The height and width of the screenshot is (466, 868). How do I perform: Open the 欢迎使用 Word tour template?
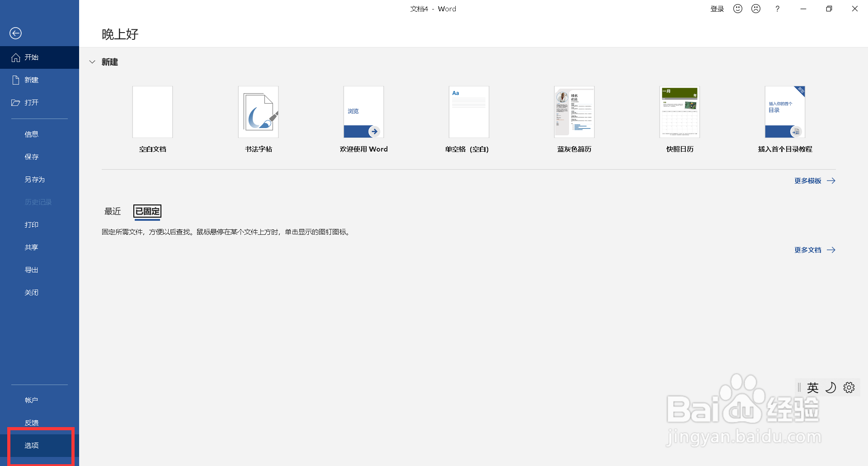(363, 112)
